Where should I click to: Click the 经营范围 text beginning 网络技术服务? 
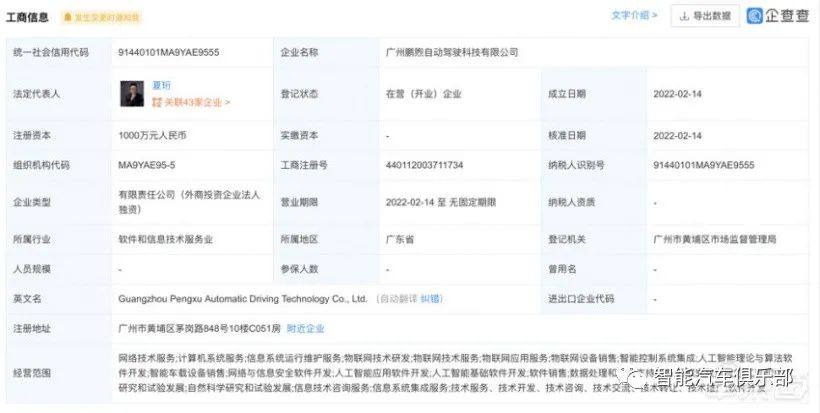(x=455, y=373)
